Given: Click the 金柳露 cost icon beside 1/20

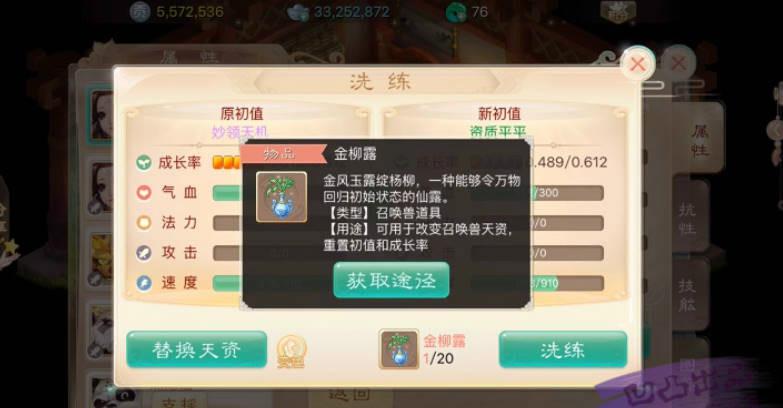Looking at the screenshot, I should tap(398, 349).
